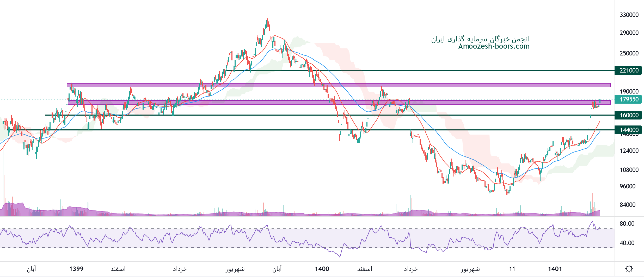The height and width of the screenshot is (277, 644).
Task: Select the lower purple support zone rectangle
Action: tap(339, 103)
